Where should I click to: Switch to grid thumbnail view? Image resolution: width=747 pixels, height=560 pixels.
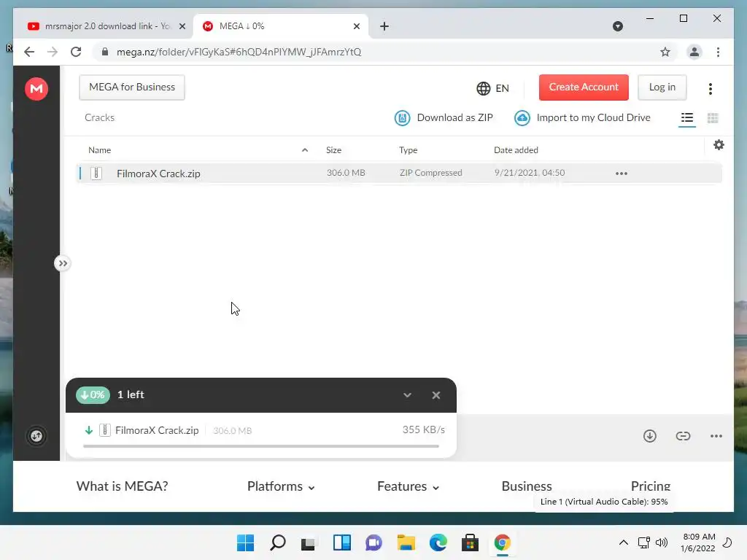[713, 117]
